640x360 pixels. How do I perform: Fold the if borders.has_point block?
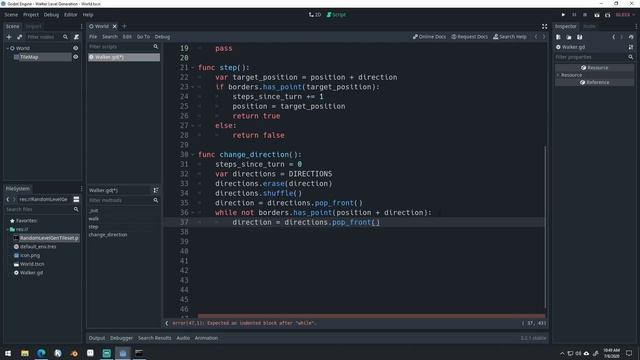193,87
